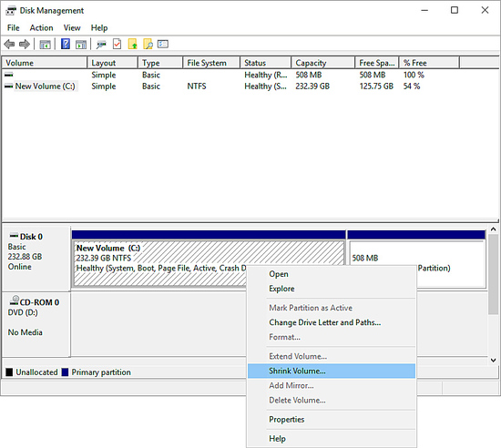Choose Explore from the context menu

pos(332,289)
